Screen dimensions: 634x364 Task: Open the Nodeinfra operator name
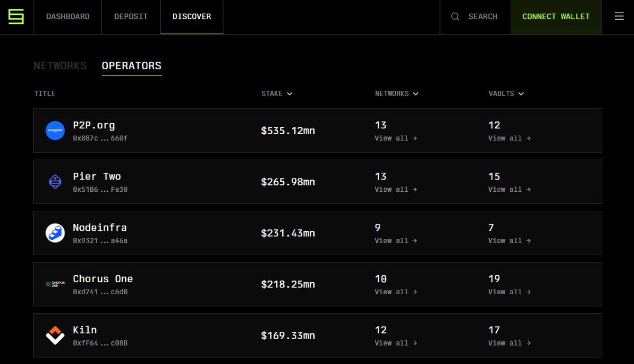point(100,228)
